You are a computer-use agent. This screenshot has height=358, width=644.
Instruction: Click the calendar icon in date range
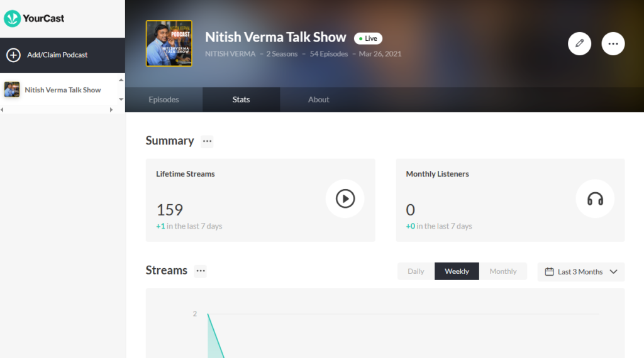(549, 272)
